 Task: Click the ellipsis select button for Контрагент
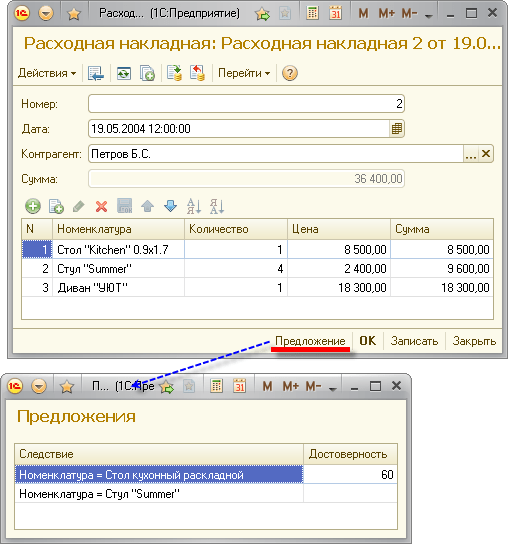coord(471,154)
